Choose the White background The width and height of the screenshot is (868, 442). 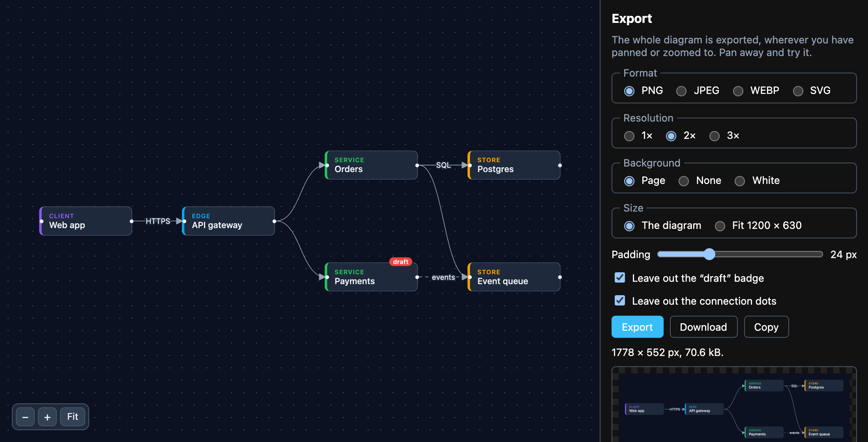tap(740, 181)
